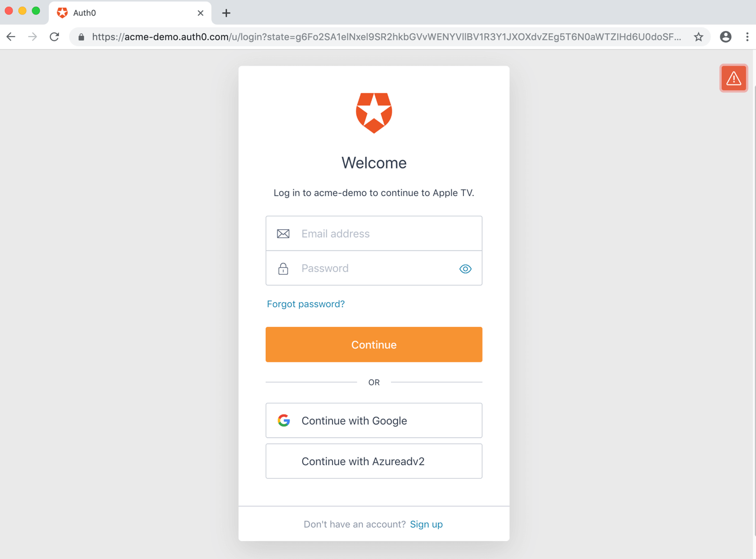Viewport: 756px width, 559px height.
Task: Click the Continue button
Action: 374,344
